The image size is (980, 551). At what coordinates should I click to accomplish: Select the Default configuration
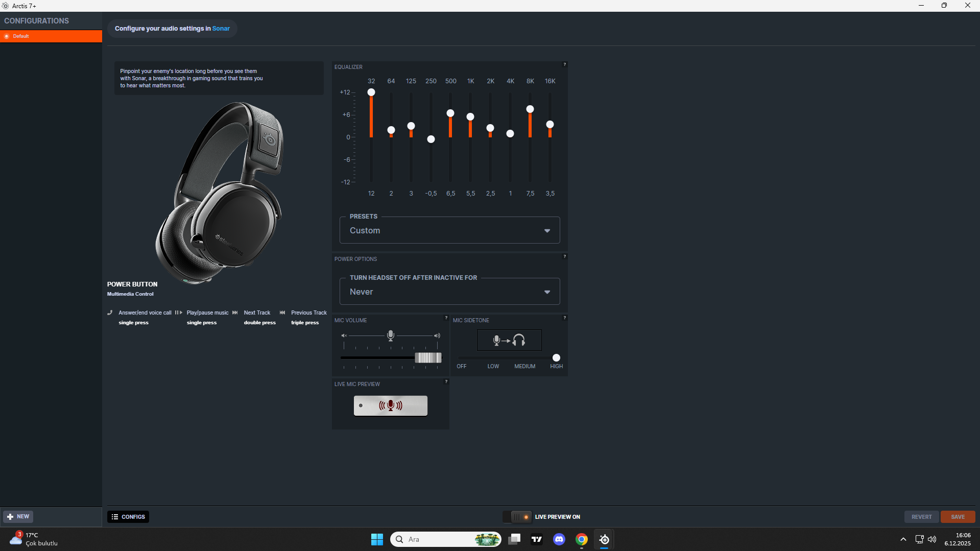51,36
